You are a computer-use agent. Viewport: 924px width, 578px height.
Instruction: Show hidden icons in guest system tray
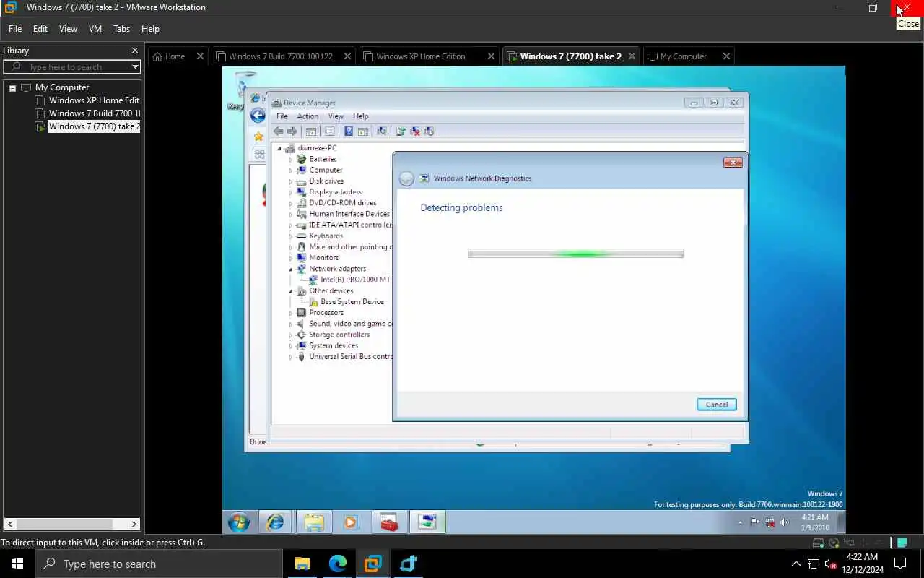coord(740,522)
